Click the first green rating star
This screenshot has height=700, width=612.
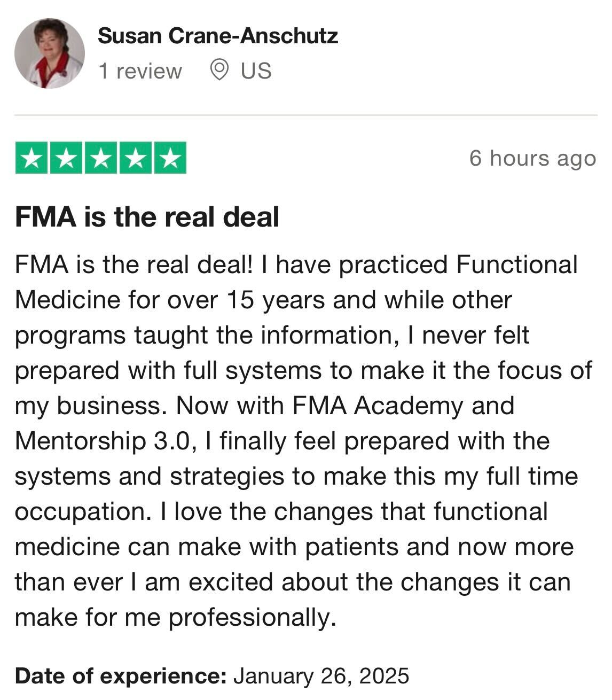tap(32, 158)
